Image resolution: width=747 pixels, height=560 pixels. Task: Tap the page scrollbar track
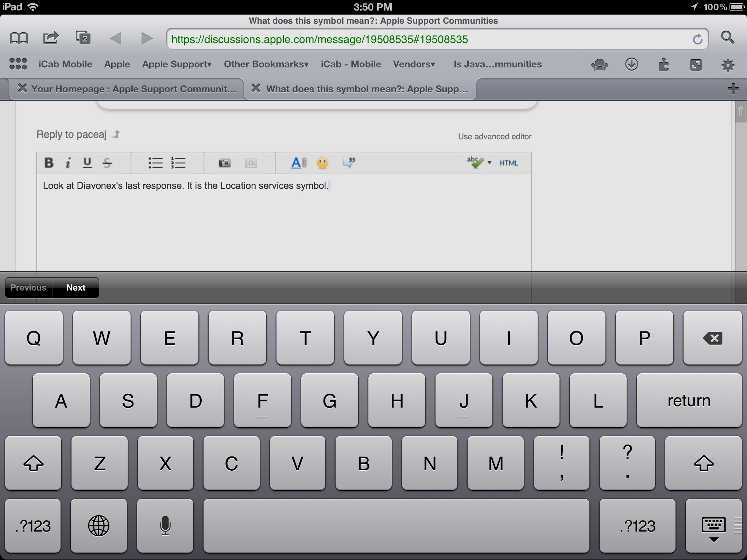click(x=740, y=197)
